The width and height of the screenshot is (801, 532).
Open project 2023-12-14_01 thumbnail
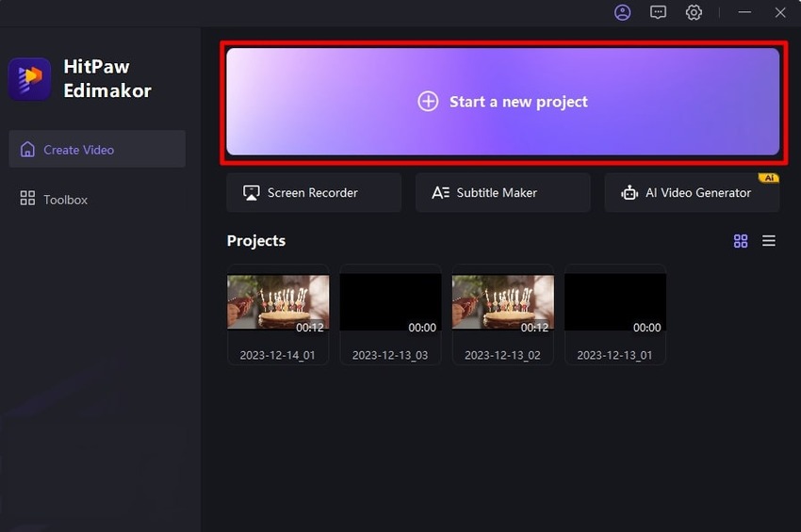278,302
